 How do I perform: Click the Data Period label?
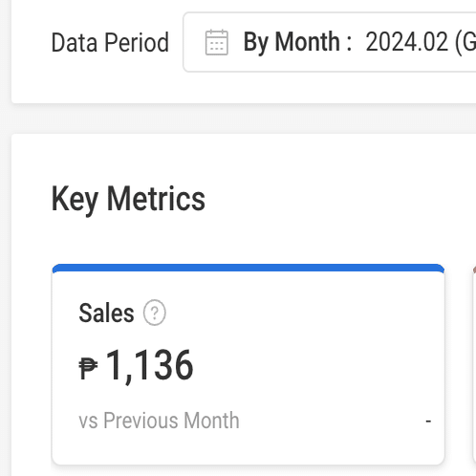pos(110,42)
